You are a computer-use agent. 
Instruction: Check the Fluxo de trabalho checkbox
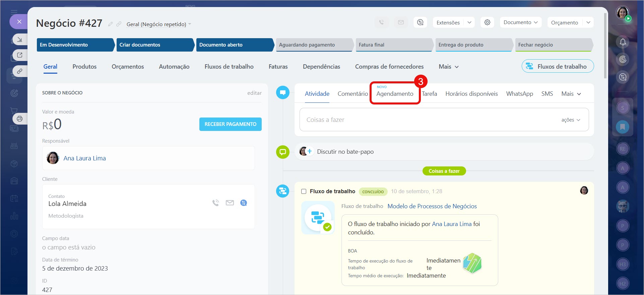304,192
